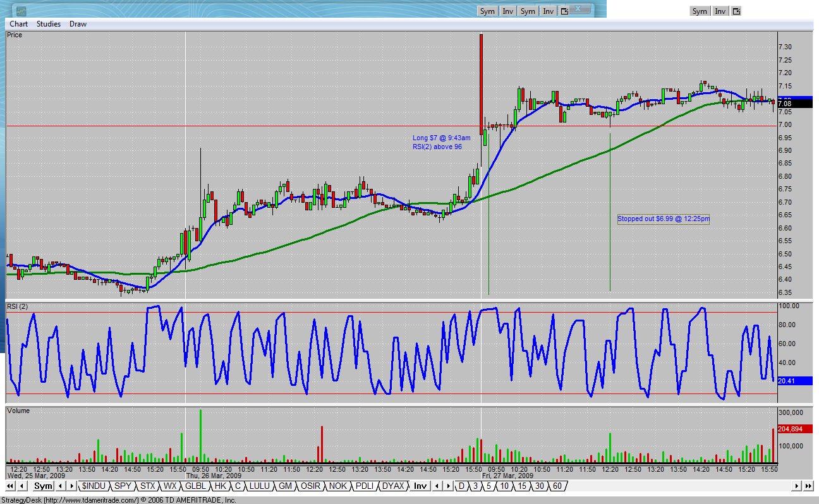Switch to the 3-minute interval tab
This screenshot has width=819, height=504.
coord(475,486)
